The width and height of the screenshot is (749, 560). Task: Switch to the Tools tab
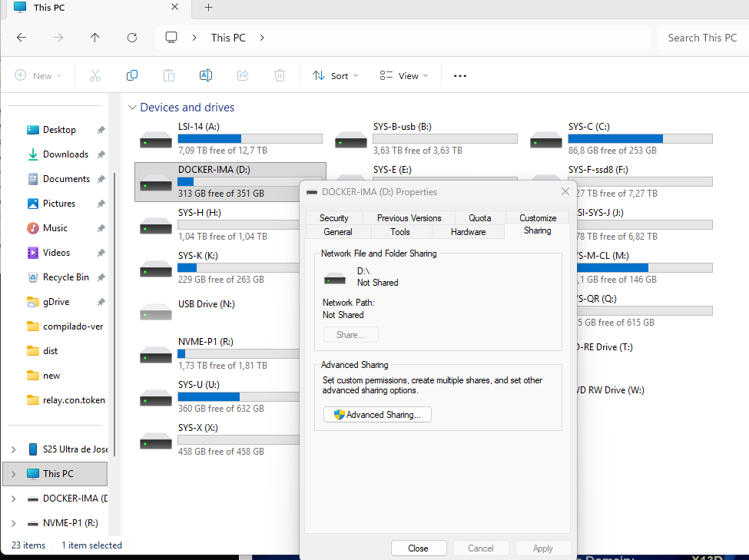click(399, 232)
